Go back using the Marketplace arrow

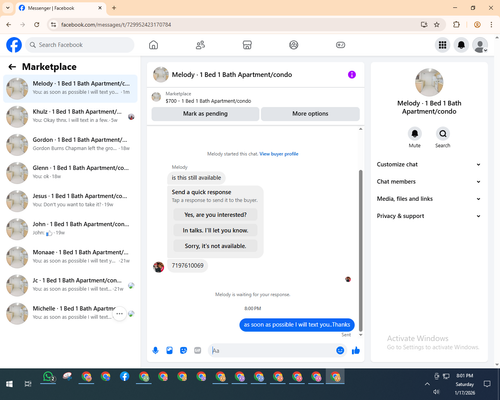(12, 67)
